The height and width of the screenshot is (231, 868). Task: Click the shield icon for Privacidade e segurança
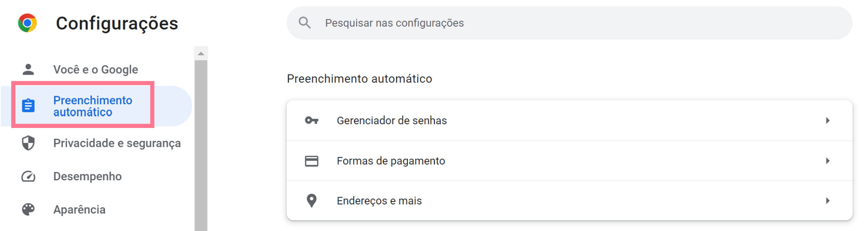pyautogui.click(x=28, y=143)
